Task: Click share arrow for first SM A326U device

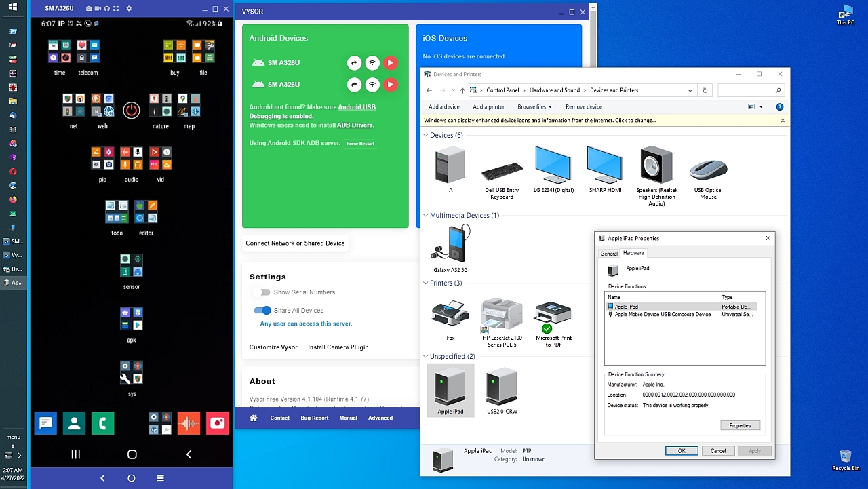Action: (354, 63)
